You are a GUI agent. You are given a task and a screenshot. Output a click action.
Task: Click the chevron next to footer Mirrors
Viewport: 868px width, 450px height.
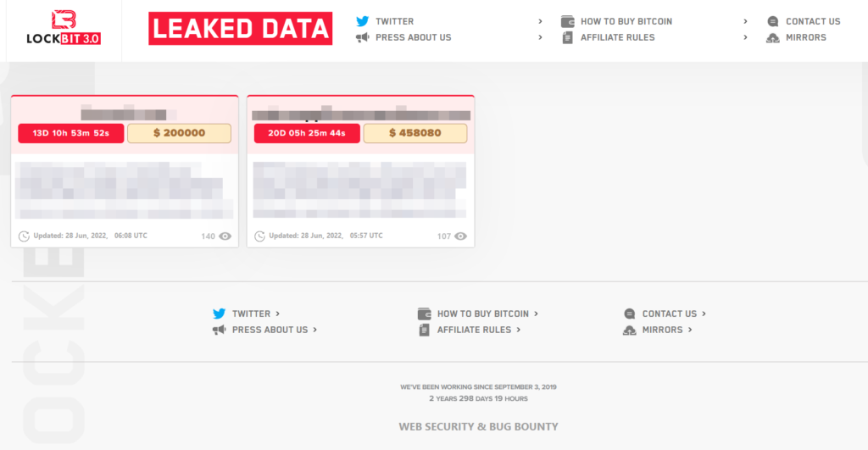pos(690,330)
